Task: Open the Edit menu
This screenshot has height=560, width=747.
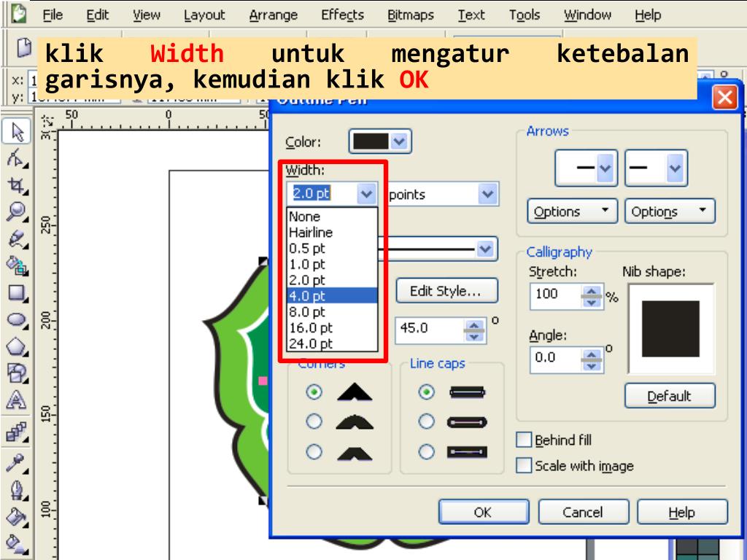Action: click(97, 15)
